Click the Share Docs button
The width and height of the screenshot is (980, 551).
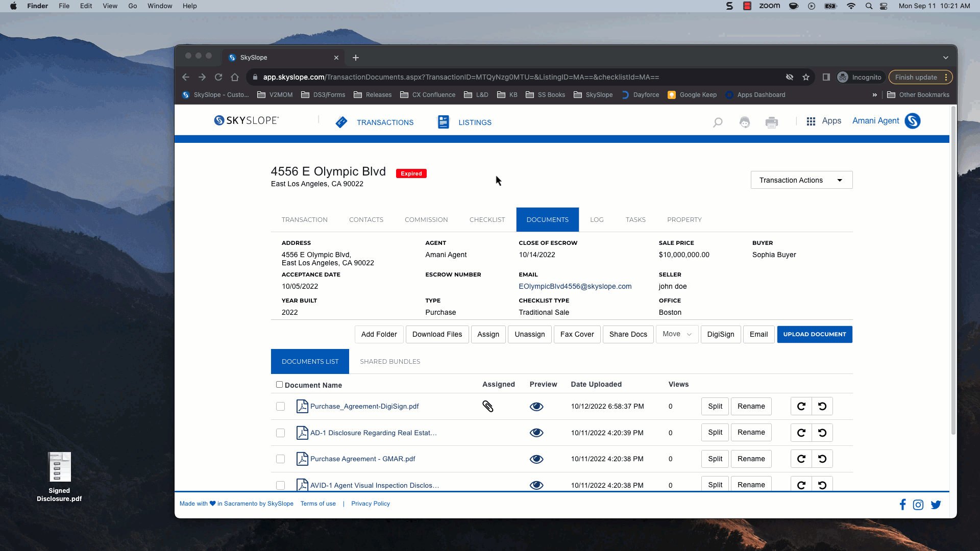pos(628,334)
